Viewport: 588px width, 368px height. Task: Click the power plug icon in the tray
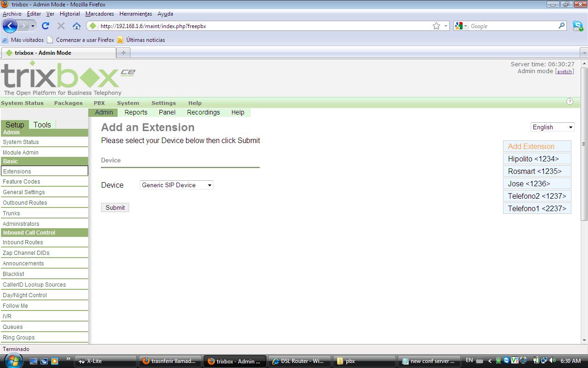coord(536,361)
